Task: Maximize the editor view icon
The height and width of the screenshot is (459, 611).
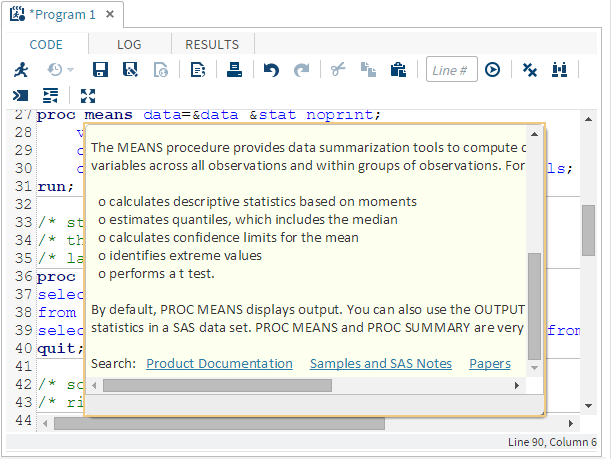Action: [88, 96]
